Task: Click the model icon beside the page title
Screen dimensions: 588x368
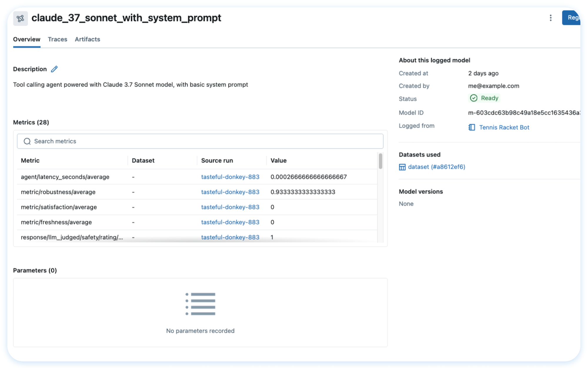Action: (x=20, y=18)
